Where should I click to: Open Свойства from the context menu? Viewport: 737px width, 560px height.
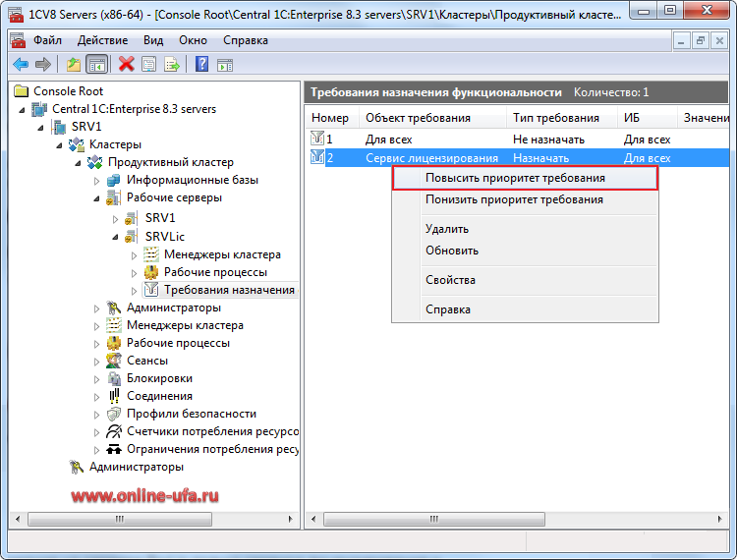coord(525,280)
